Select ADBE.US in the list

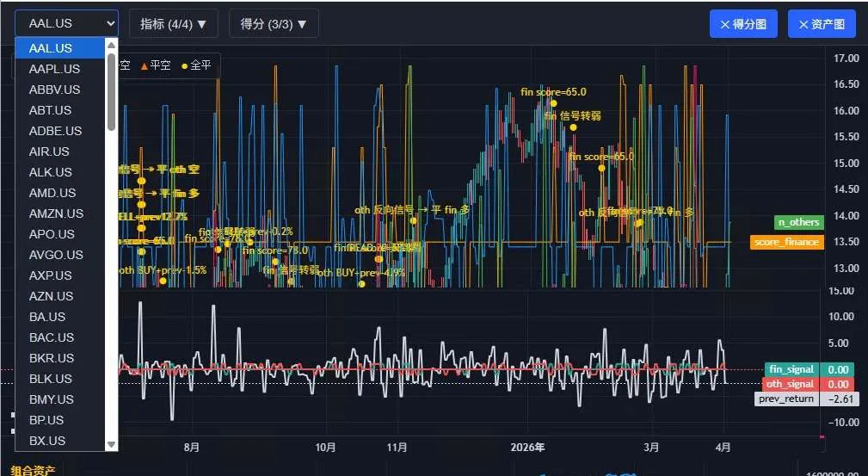coord(59,131)
